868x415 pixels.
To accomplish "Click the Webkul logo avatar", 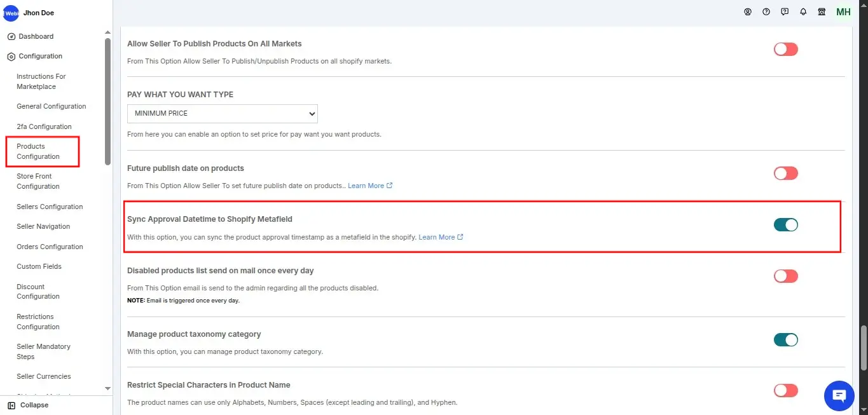I will point(11,13).
